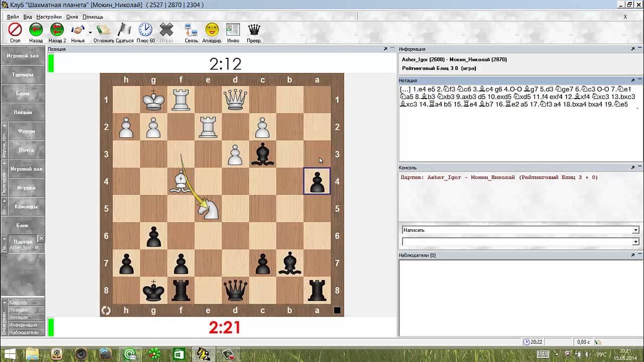This screenshot has width=644, height=362.
Task: Open the Игроки sidebar section
Action: pyautogui.click(x=26, y=188)
